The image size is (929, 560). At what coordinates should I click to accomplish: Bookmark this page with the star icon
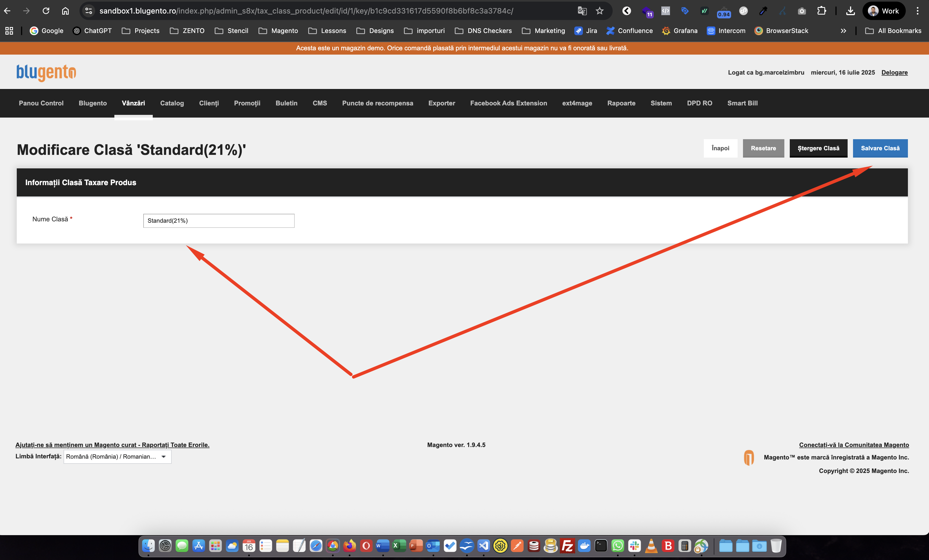pos(599,11)
